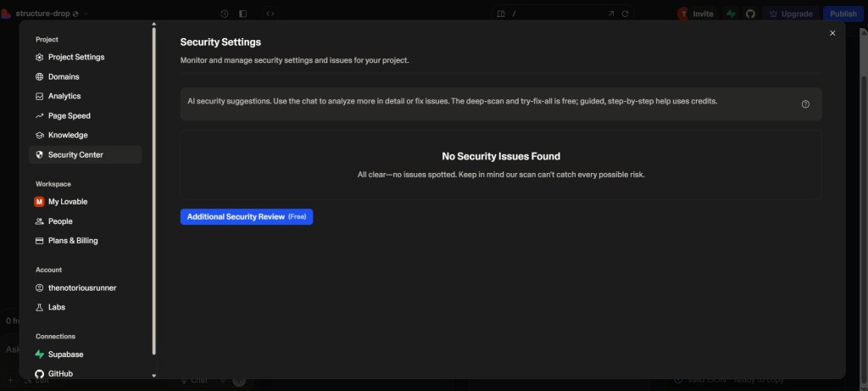The image size is (868, 391).
Task: Click the sidebar scroll down arrow
Action: point(154,376)
